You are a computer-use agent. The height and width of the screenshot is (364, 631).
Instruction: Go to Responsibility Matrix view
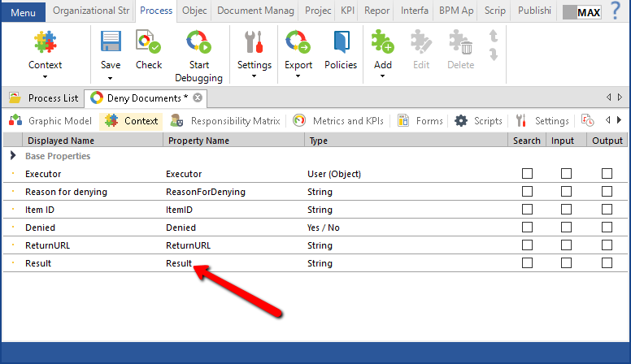coord(226,120)
